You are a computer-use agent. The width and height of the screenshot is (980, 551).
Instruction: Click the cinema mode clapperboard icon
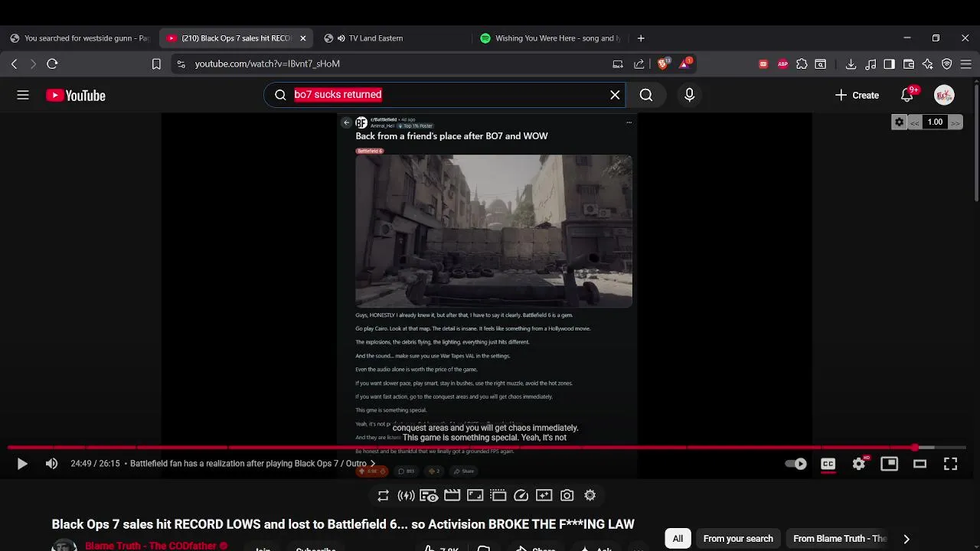coord(452,496)
